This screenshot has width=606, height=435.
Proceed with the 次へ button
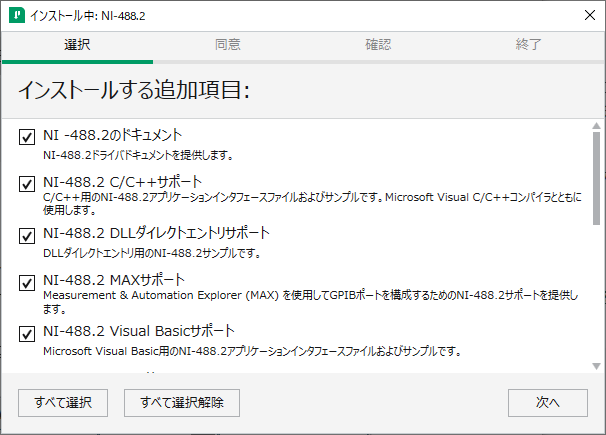(548, 403)
